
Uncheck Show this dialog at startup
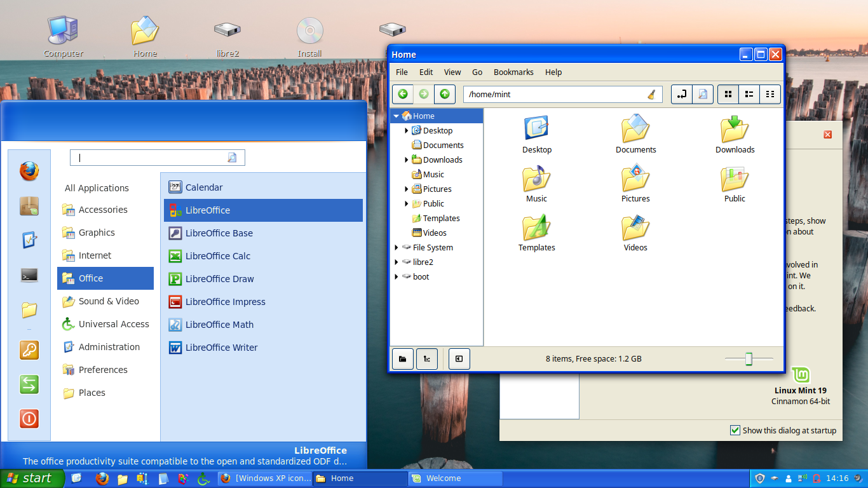click(x=735, y=430)
